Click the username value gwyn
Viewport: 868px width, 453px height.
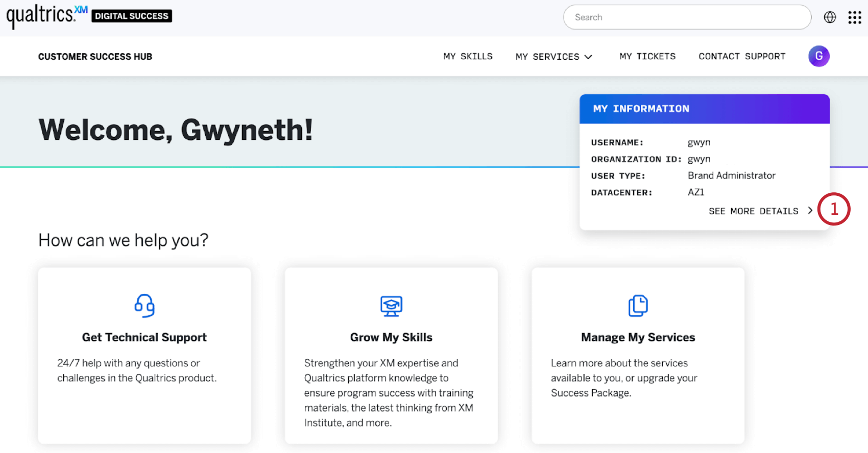699,142
